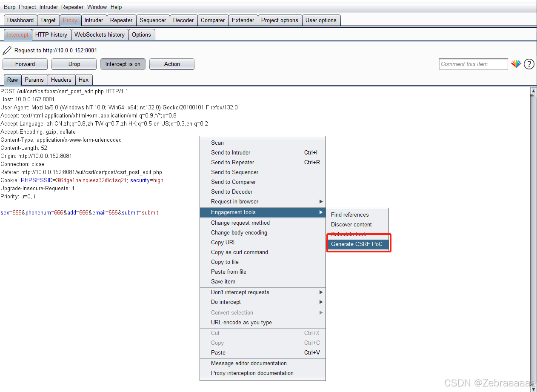The height and width of the screenshot is (392, 537).
Task: Select Discover content in submenu
Action: coord(357,224)
